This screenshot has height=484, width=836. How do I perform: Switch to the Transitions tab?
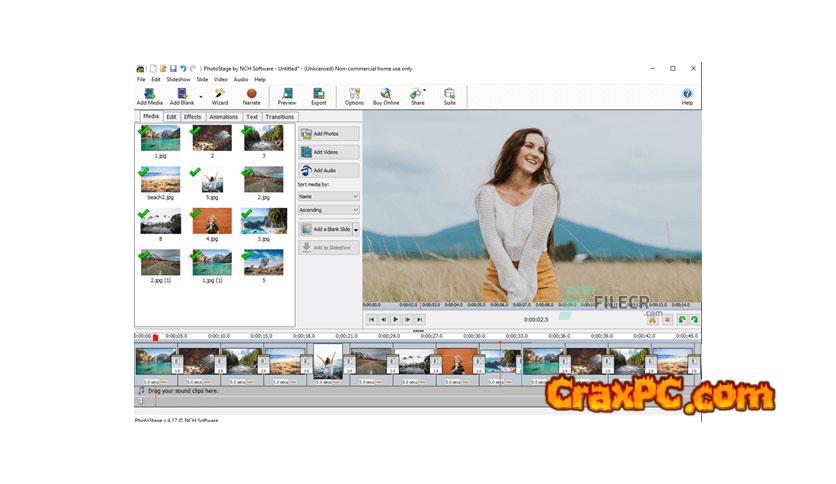pyautogui.click(x=280, y=117)
